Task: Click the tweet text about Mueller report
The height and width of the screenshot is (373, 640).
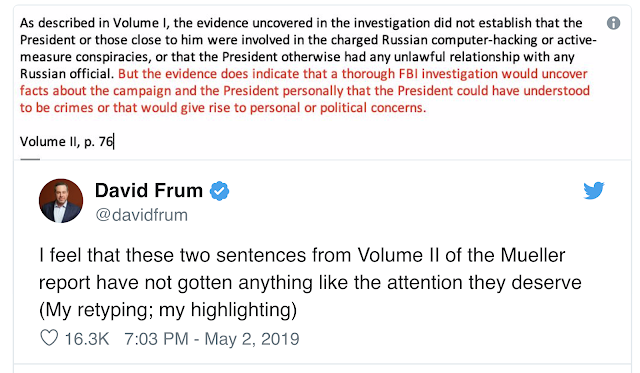Action: [310, 282]
